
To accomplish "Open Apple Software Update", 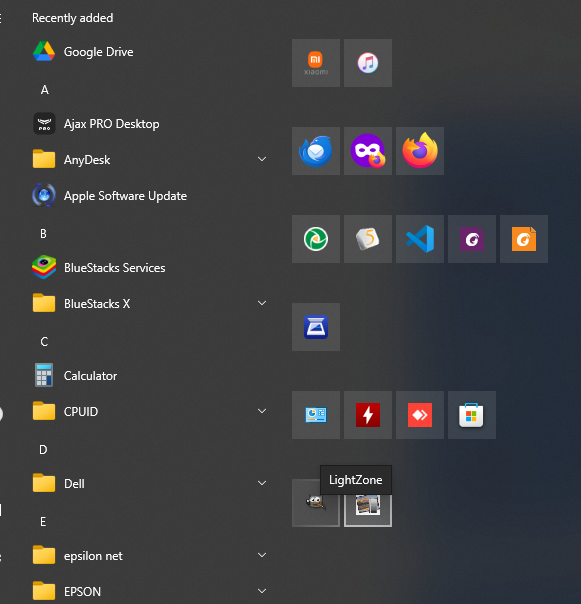I will [x=150, y=196].
